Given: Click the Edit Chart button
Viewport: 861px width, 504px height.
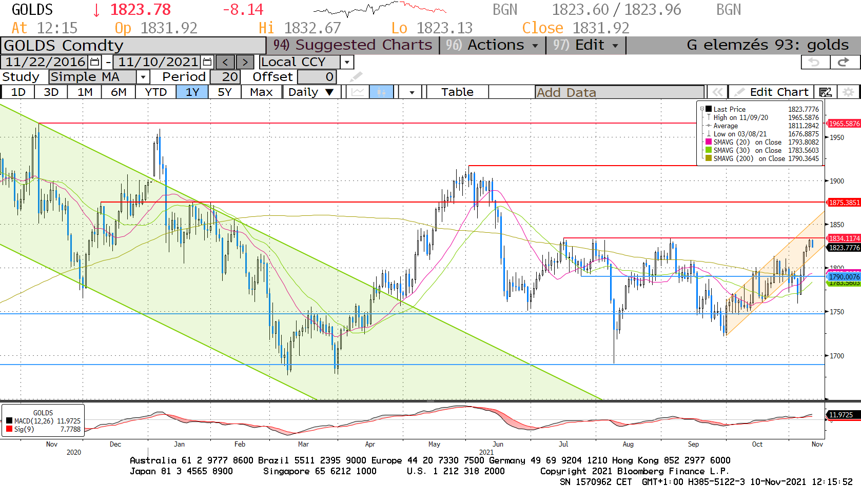Looking at the screenshot, I should coord(771,92).
